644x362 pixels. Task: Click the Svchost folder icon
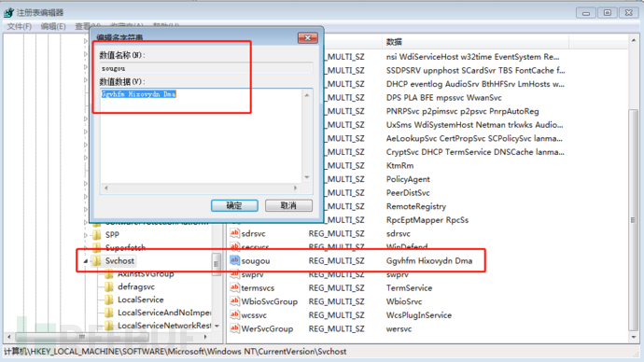point(96,260)
